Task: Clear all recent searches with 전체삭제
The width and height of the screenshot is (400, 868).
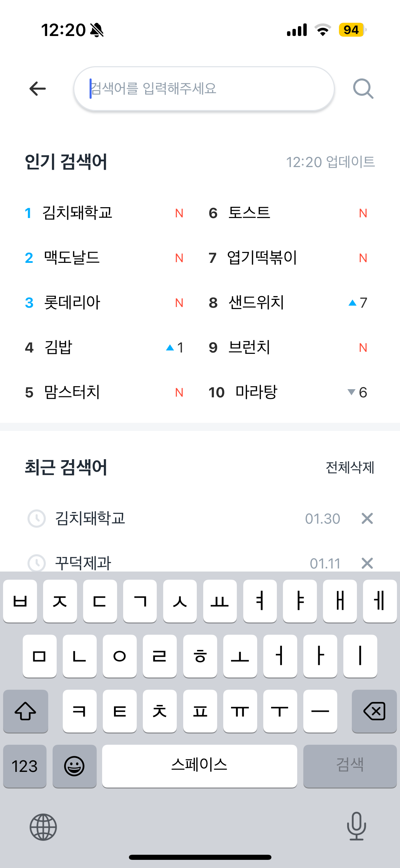Action: tap(350, 468)
